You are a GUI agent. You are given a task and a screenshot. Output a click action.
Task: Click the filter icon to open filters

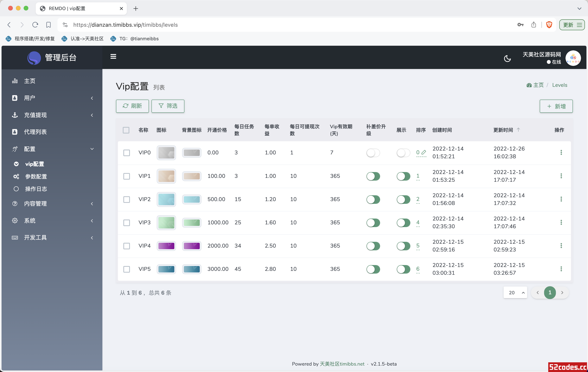pos(162,106)
